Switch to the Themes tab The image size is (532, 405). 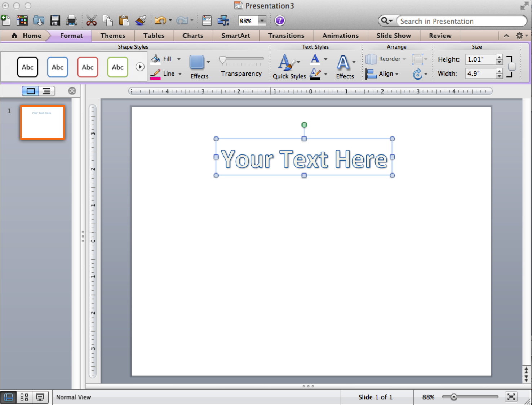[113, 35]
